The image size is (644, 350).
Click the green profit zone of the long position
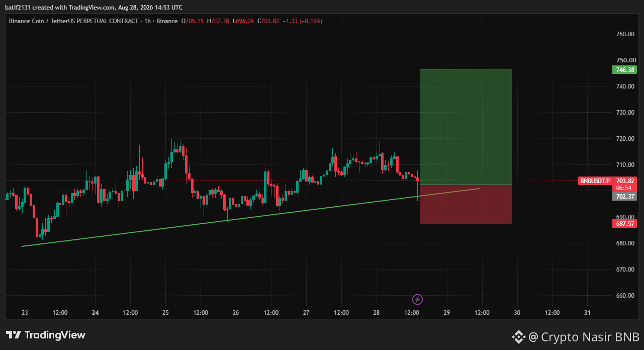click(x=466, y=127)
